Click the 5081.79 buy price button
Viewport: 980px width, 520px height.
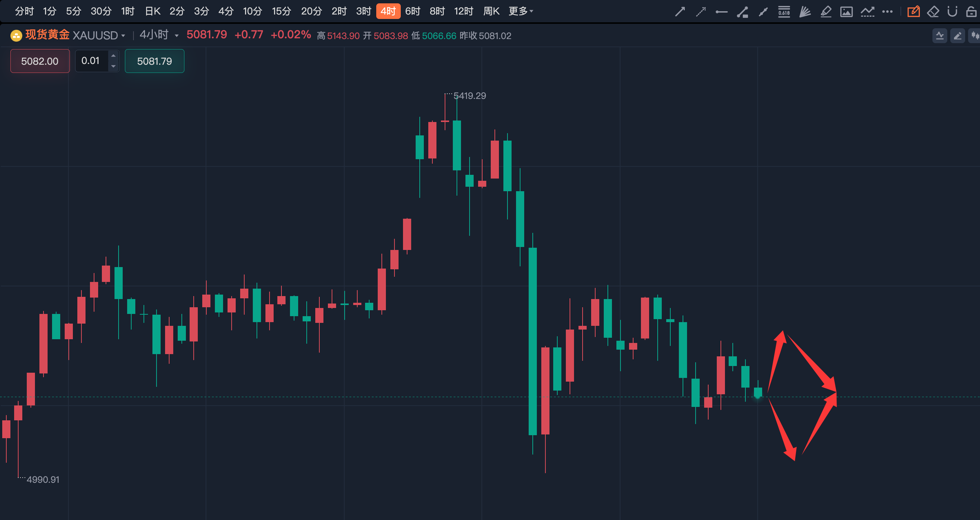[x=154, y=61]
